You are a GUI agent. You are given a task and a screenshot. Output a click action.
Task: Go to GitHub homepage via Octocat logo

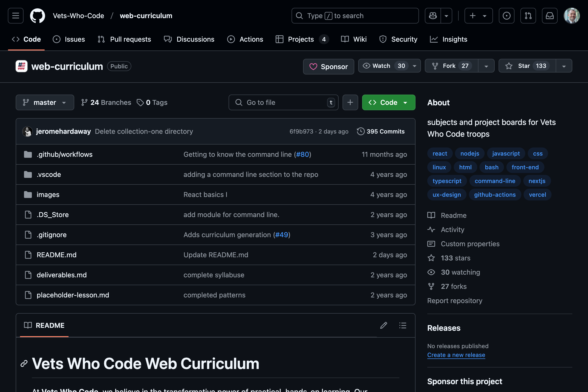tap(37, 16)
